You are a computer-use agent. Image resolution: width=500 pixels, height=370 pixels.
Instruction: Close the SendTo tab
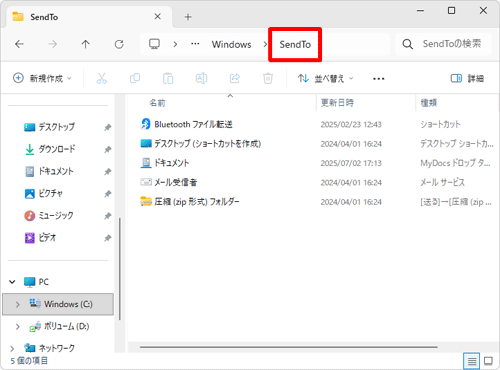158,16
